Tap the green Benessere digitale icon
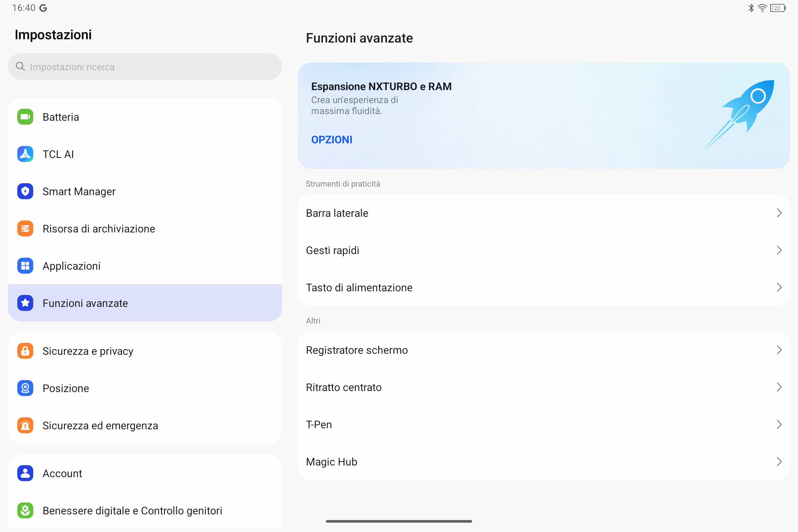The height and width of the screenshot is (532, 798). click(x=25, y=511)
